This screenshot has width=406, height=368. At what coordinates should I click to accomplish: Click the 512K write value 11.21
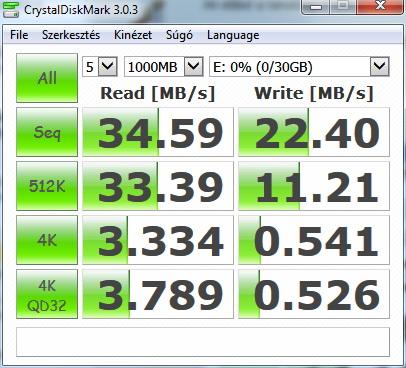[x=314, y=186]
